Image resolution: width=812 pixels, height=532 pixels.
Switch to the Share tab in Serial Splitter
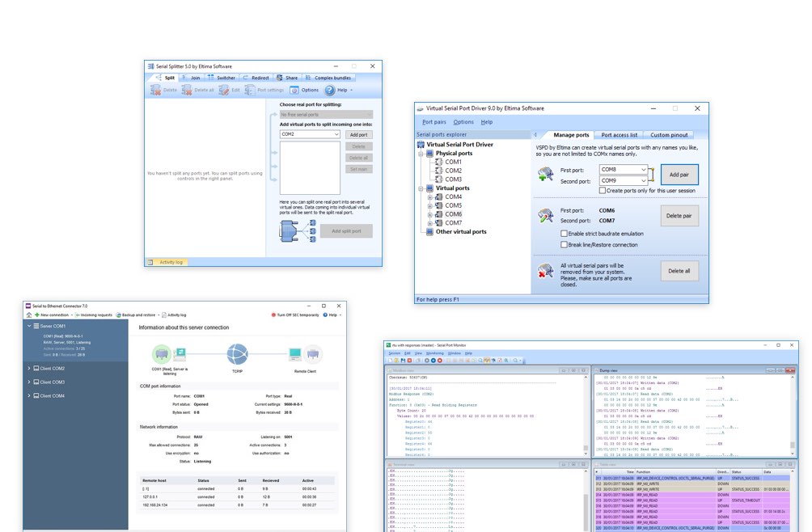(287, 78)
